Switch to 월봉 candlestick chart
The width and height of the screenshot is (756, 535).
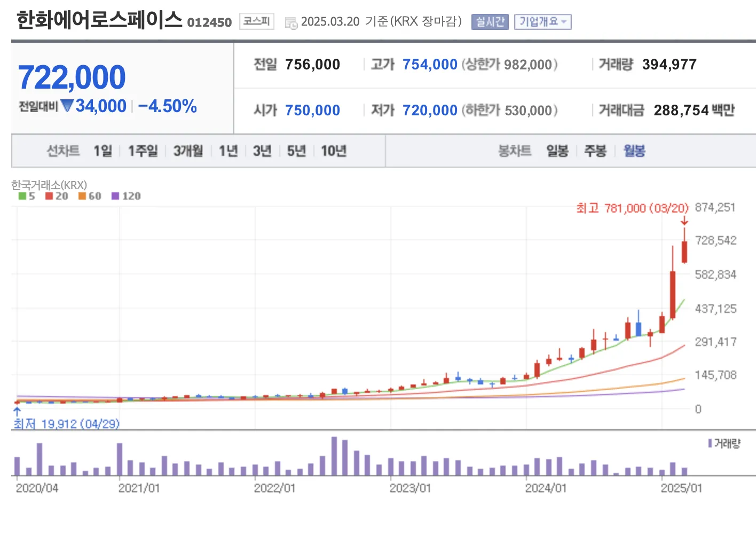coord(634,151)
